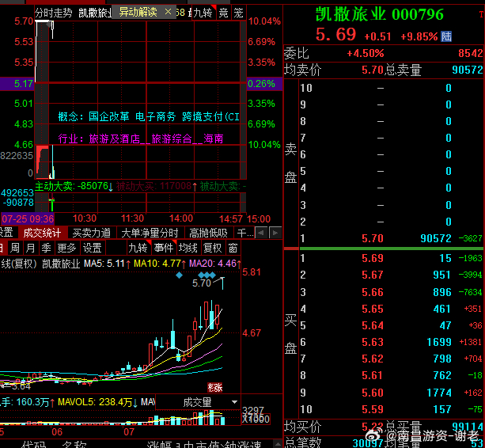The image size is (485, 448).
Task: Click the 窗 window button
Action: [x=233, y=248]
